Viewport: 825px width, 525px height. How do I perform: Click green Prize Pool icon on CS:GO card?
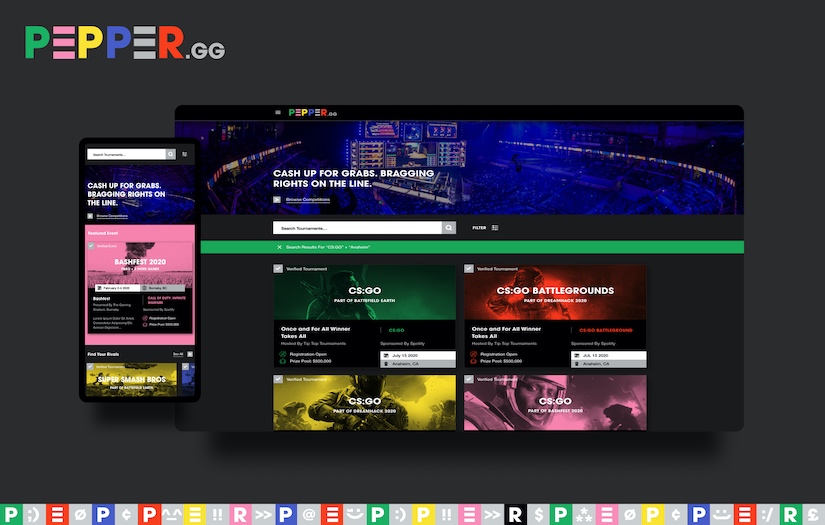click(x=283, y=361)
